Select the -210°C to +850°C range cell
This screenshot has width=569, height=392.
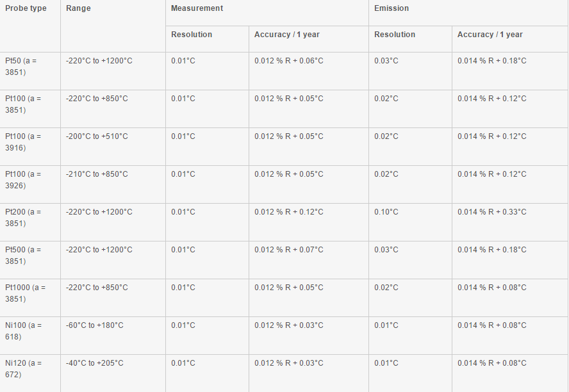click(97, 174)
